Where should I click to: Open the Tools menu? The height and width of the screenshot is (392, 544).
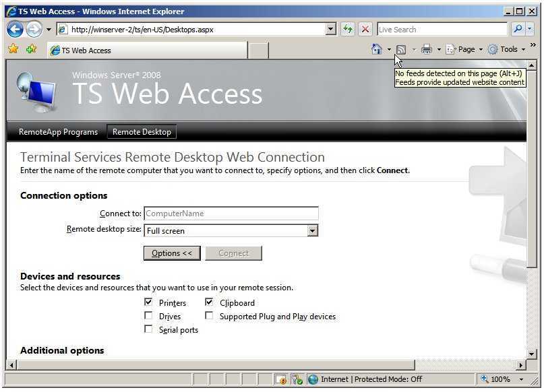click(x=506, y=50)
